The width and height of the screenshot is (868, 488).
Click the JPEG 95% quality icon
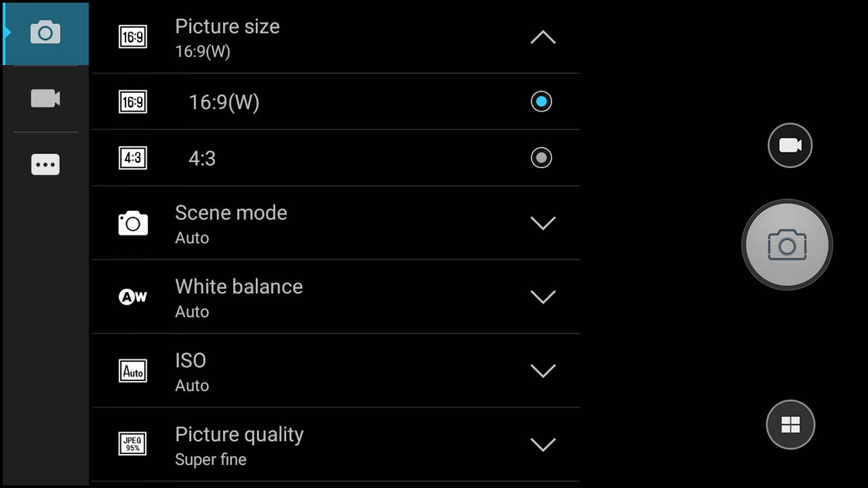133,445
